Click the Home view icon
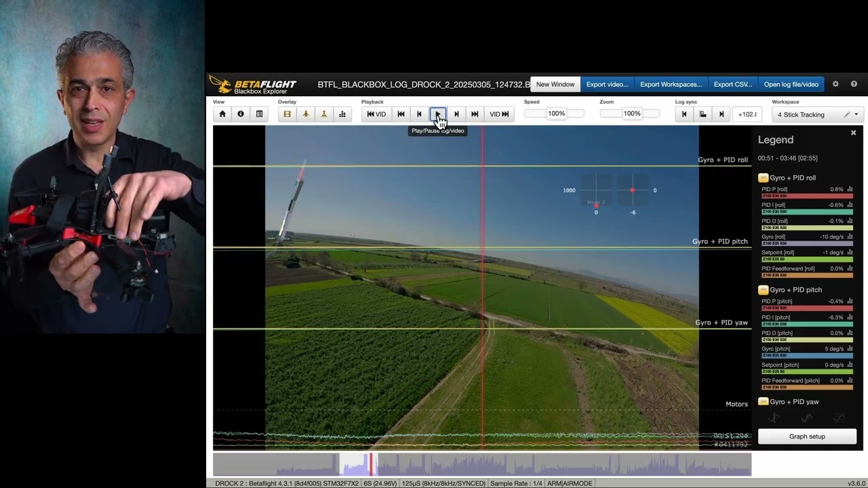This screenshot has width=868, height=488. point(222,114)
